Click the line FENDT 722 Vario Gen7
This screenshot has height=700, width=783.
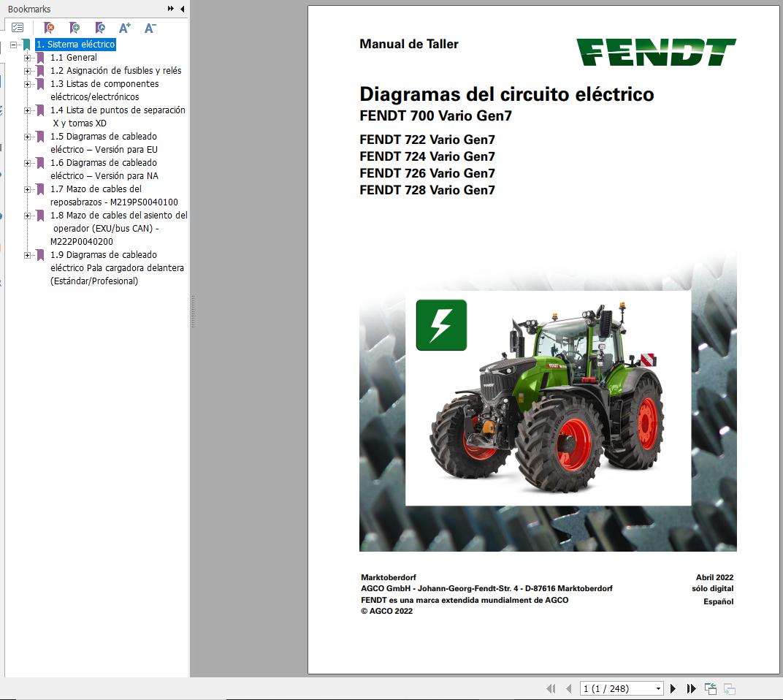pyautogui.click(x=427, y=140)
